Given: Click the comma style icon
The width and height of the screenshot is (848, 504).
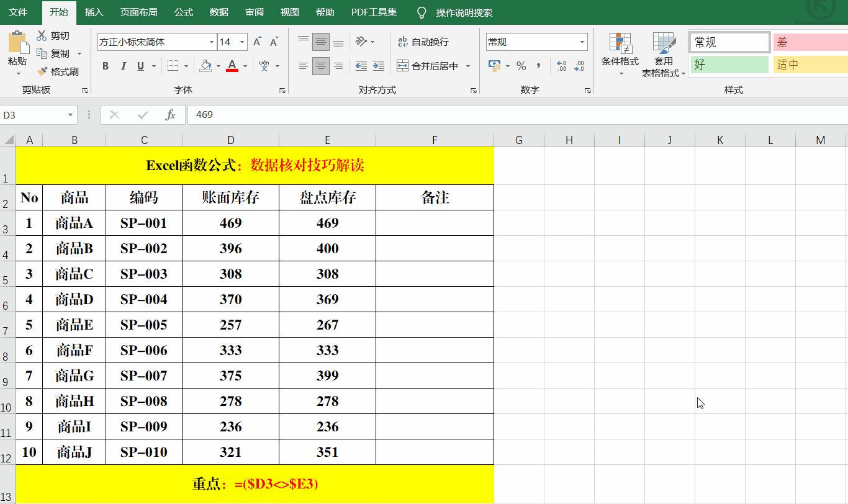Looking at the screenshot, I should point(538,65).
